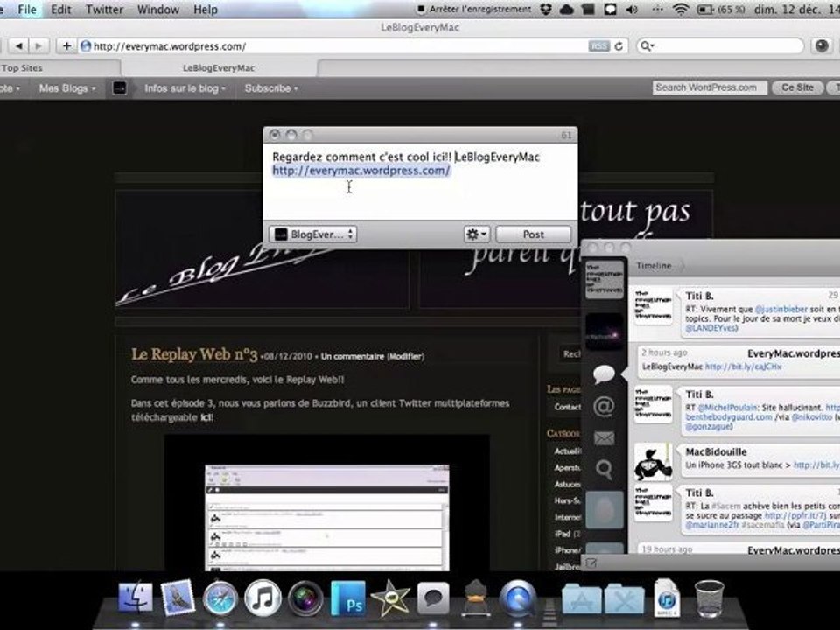The height and width of the screenshot is (630, 840).
Task: Open iMovie star icon in Dock
Action: click(x=390, y=598)
